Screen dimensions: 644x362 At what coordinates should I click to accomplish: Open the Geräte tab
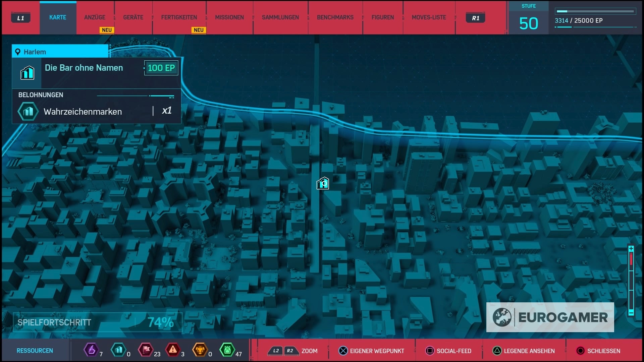133,17
